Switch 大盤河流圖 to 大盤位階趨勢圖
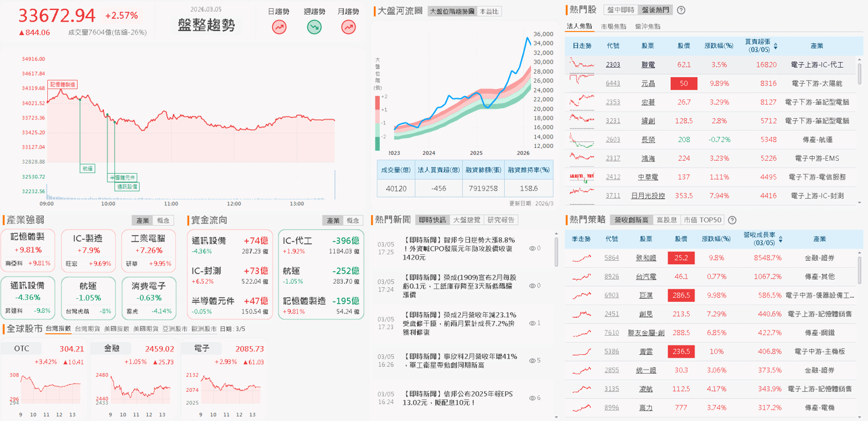 pyautogui.click(x=452, y=11)
